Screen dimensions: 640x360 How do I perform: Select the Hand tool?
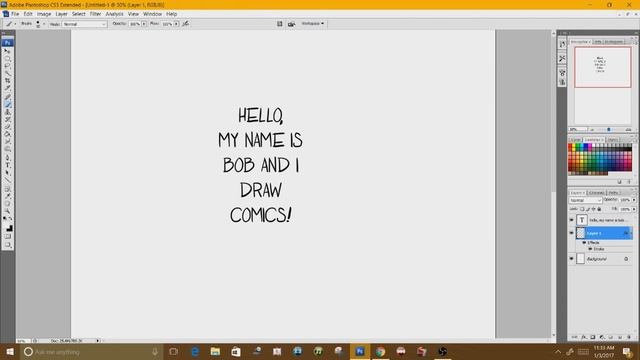click(7, 204)
